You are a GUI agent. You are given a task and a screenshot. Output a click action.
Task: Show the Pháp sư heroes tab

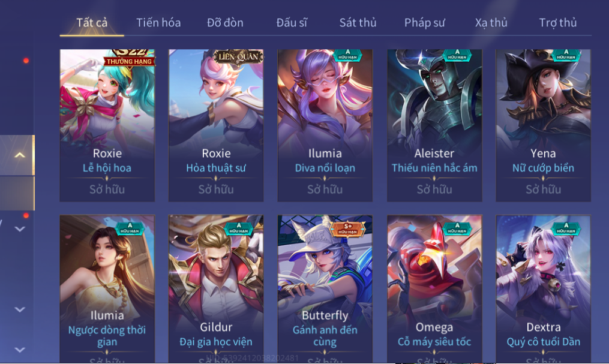point(425,23)
